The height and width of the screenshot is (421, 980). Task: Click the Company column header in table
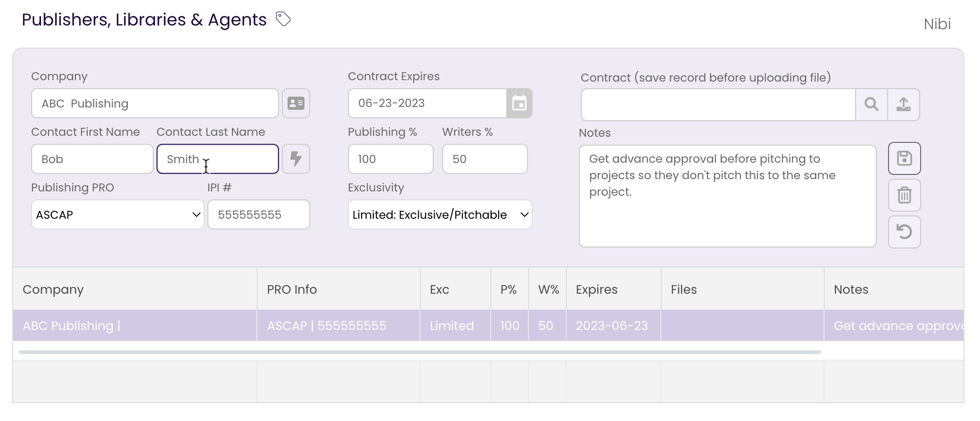pyautogui.click(x=135, y=289)
